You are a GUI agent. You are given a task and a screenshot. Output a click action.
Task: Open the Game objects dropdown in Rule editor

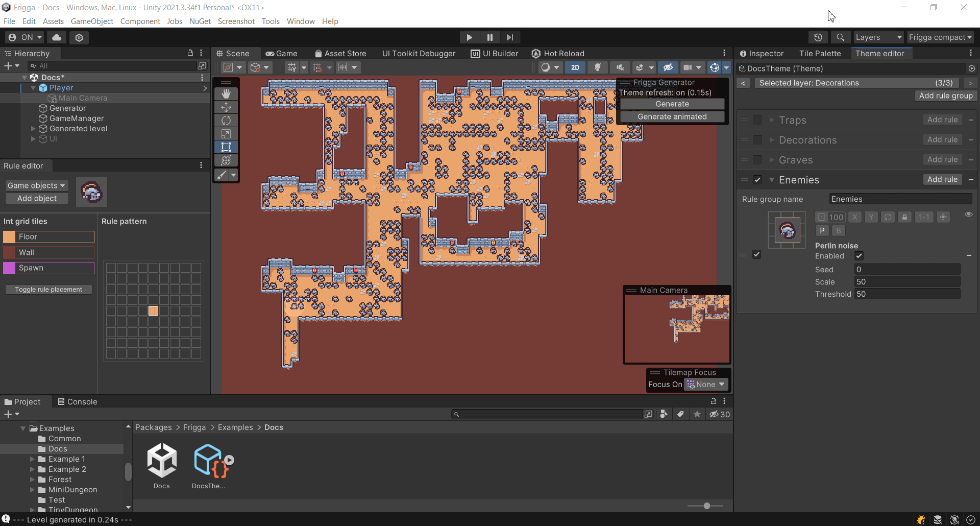tap(36, 185)
